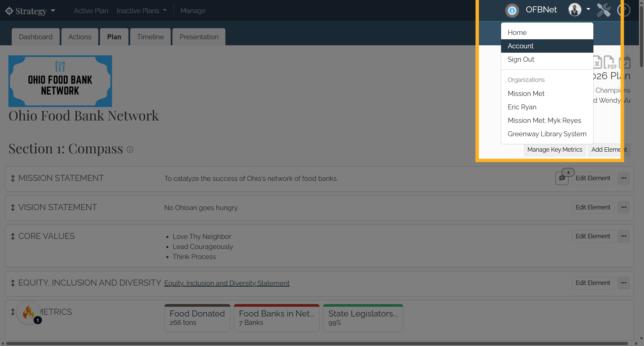Click the Ohio Food Bank Network logo
644x346 pixels.
[60, 81]
